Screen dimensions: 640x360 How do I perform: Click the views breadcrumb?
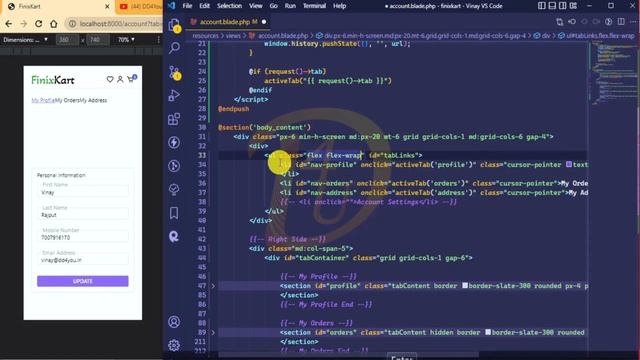pos(233,36)
